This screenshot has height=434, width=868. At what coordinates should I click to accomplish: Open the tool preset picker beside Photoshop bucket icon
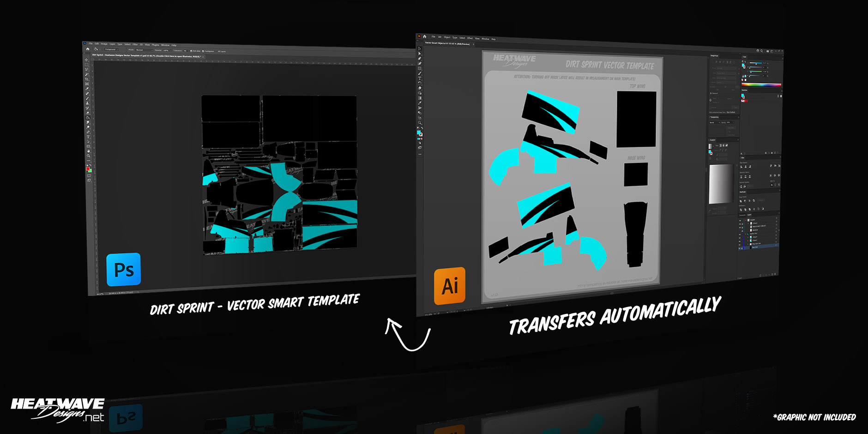(x=100, y=49)
